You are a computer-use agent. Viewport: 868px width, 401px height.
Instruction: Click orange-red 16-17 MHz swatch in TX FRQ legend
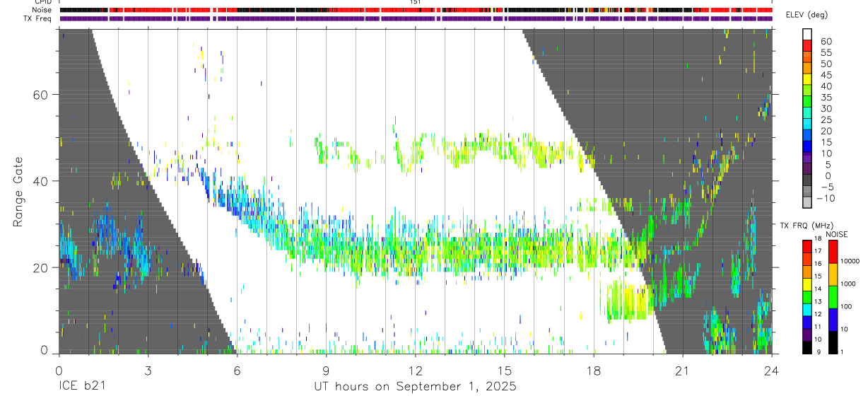coord(807,258)
